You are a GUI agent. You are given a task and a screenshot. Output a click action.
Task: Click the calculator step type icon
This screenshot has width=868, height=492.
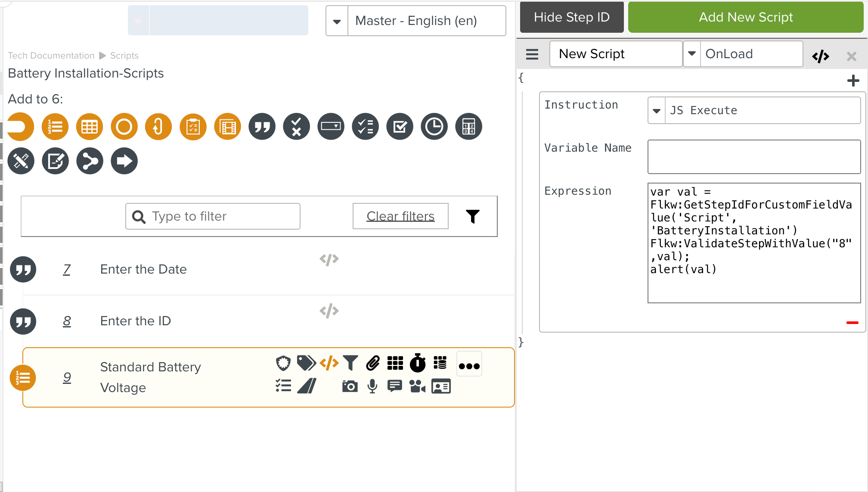[468, 126]
